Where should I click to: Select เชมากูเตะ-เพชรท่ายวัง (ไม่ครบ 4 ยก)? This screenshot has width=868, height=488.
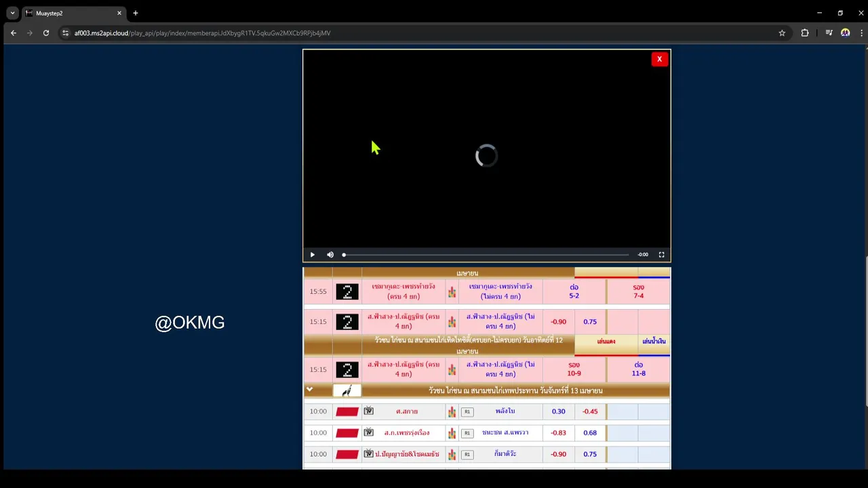pos(500,291)
